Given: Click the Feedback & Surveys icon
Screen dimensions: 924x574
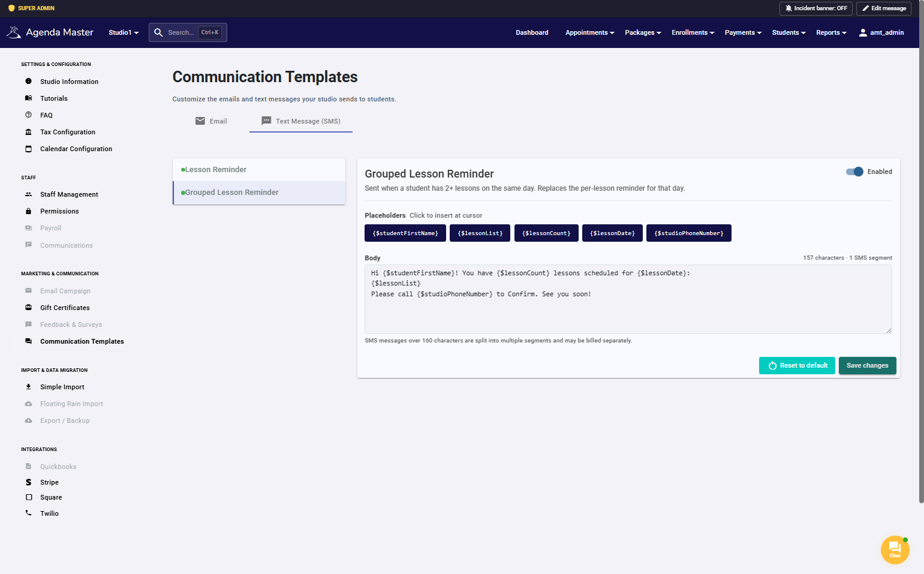Looking at the screenshot, I should click(x=28, y=324).
